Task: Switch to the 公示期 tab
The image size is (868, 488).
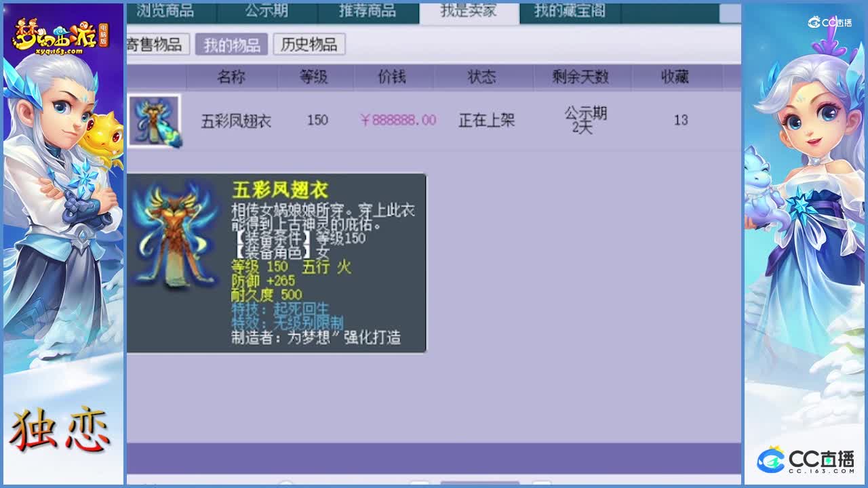Action: [x=267, y=12]
